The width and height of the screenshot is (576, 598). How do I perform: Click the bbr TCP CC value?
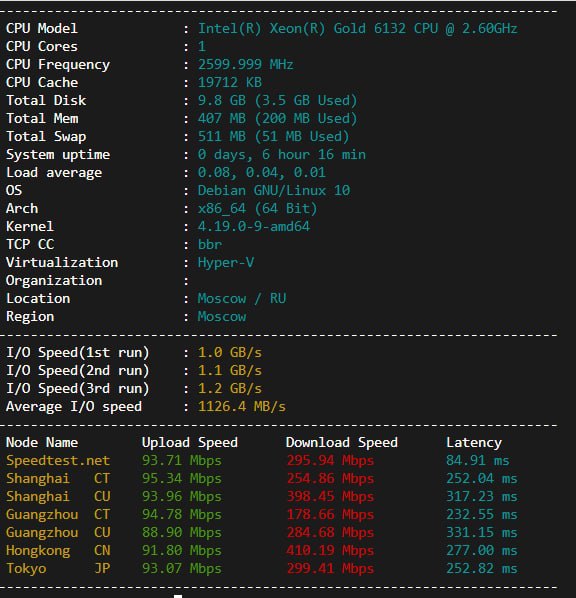[x=209, y=244]
